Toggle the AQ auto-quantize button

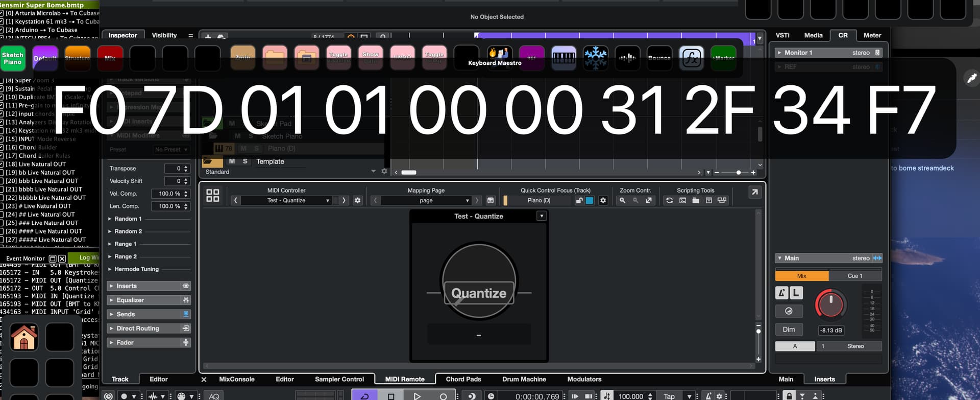click(x=214, y=396)
